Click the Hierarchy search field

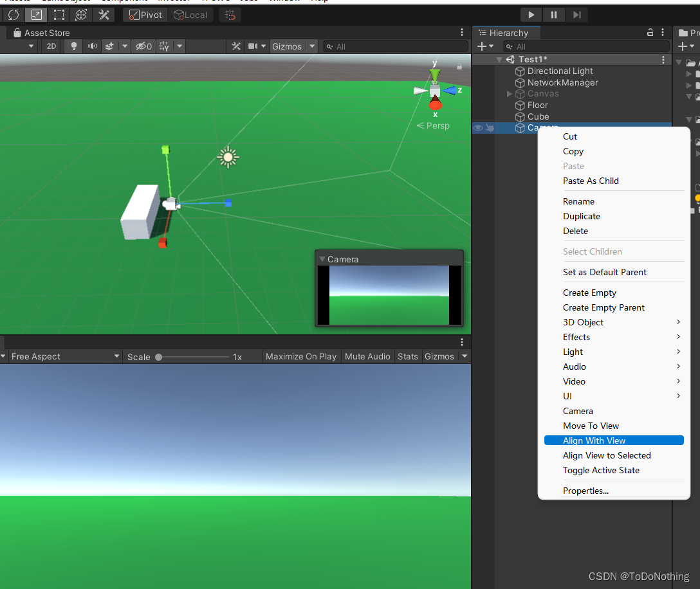(587, 46)
